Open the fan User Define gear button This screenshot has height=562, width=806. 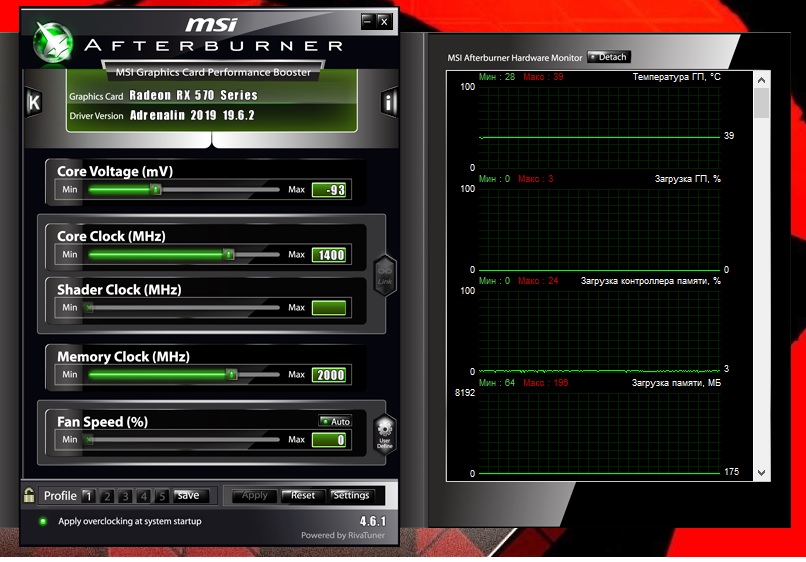click(384, 433)
